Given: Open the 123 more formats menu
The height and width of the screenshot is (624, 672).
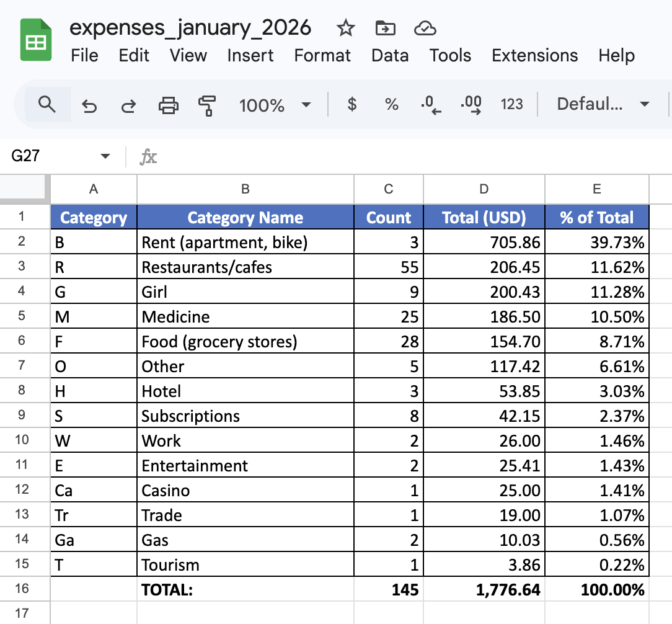Looking at the screenshot, I should coord(511,104).
